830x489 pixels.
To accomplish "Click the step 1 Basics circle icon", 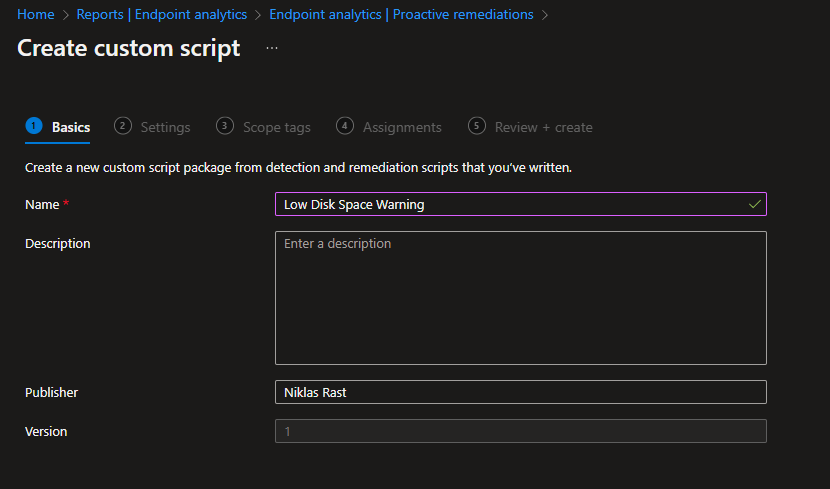I will pos(34,126).
